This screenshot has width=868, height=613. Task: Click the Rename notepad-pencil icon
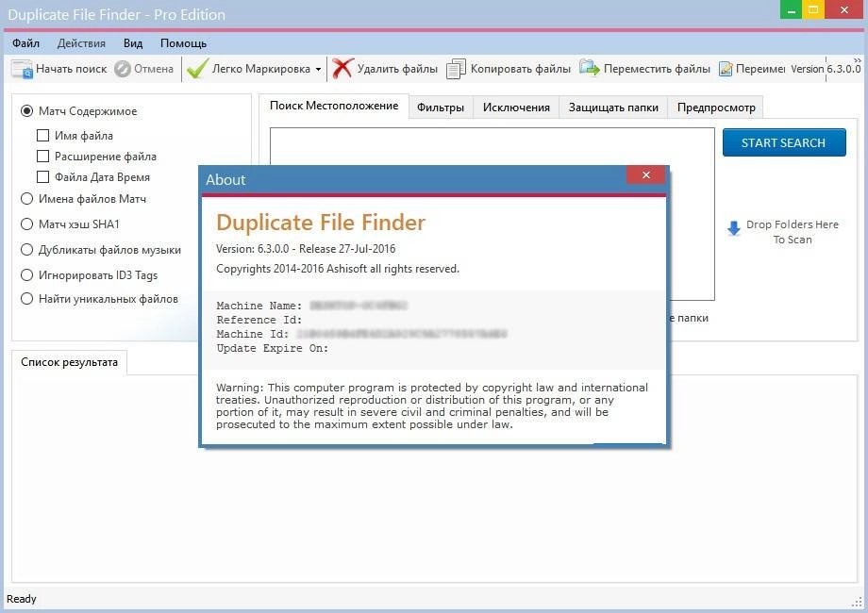(x=726, y=69)
